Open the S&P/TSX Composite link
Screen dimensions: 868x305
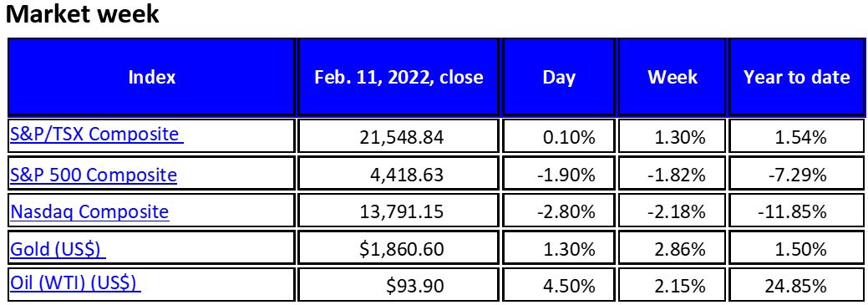click(x=97, y=135)
